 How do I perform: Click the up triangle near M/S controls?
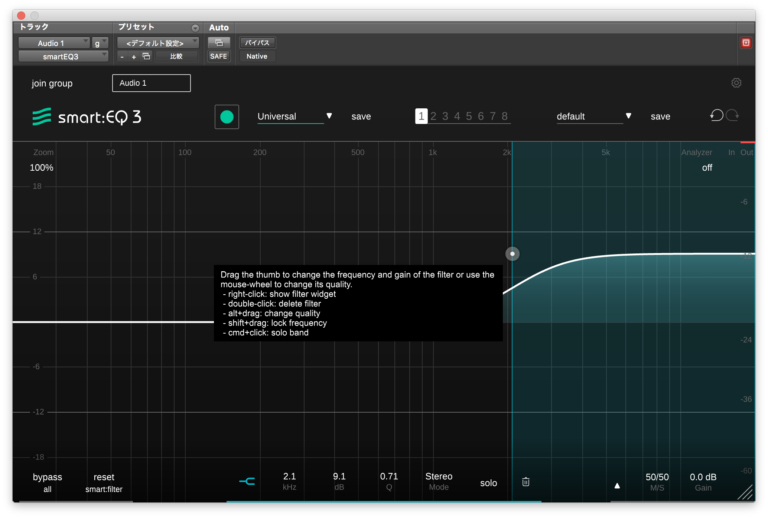coord(617,486)
